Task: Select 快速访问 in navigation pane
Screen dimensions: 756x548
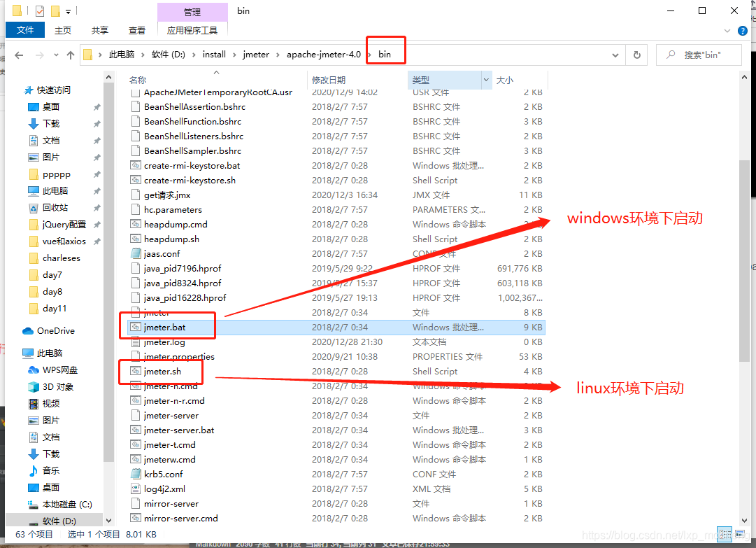Action: pos(53,90)
